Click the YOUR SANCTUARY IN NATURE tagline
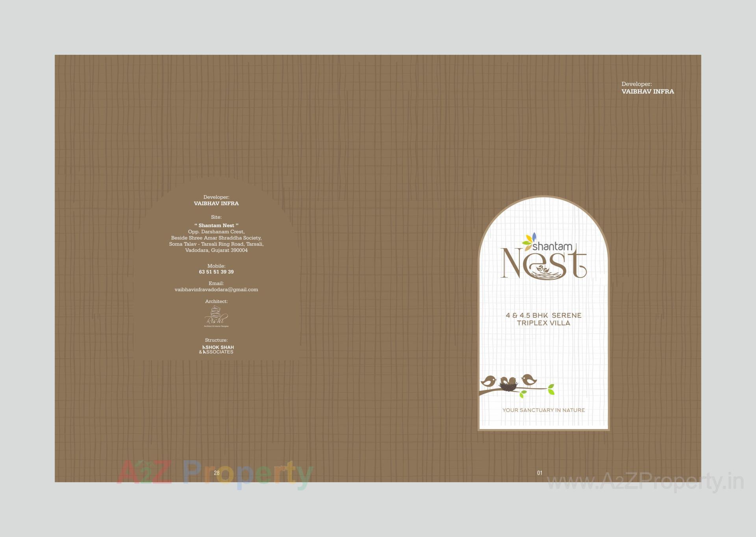Viewport: 756px width, 537px height. (543, 410)
